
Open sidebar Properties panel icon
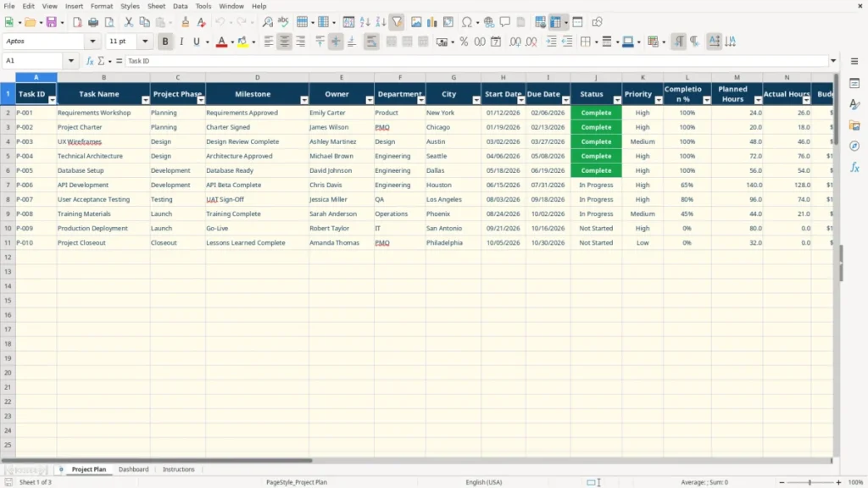point(854,83)
